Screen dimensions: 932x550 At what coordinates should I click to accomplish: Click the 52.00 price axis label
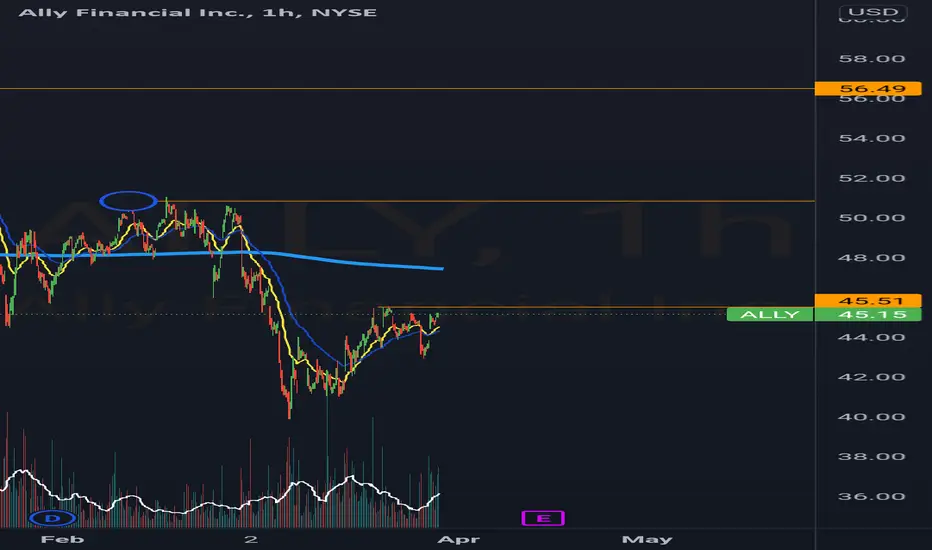(871, 178)
